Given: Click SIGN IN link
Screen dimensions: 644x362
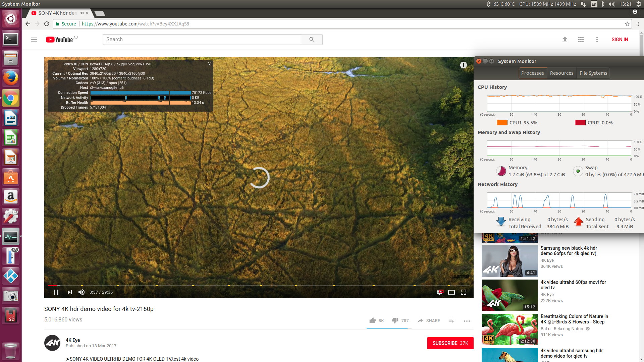Looking at the screenshot, I should click(x=620, y=40).
